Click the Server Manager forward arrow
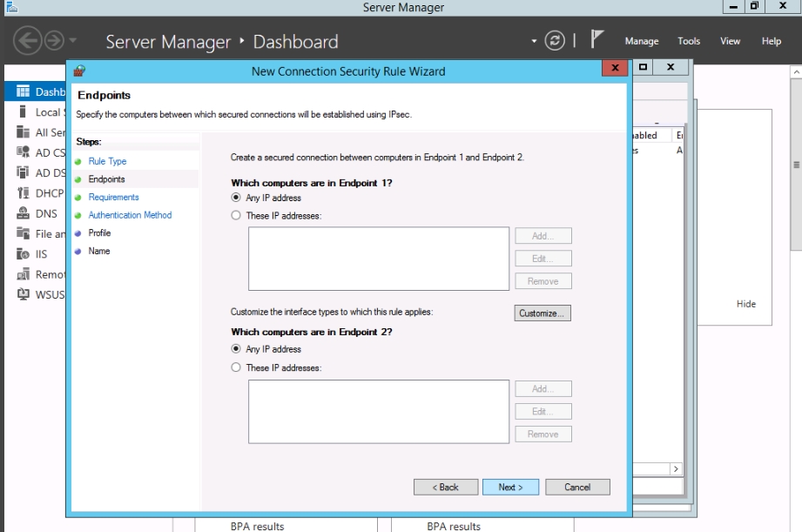The image size is (802, 532). tap(54, 40)
